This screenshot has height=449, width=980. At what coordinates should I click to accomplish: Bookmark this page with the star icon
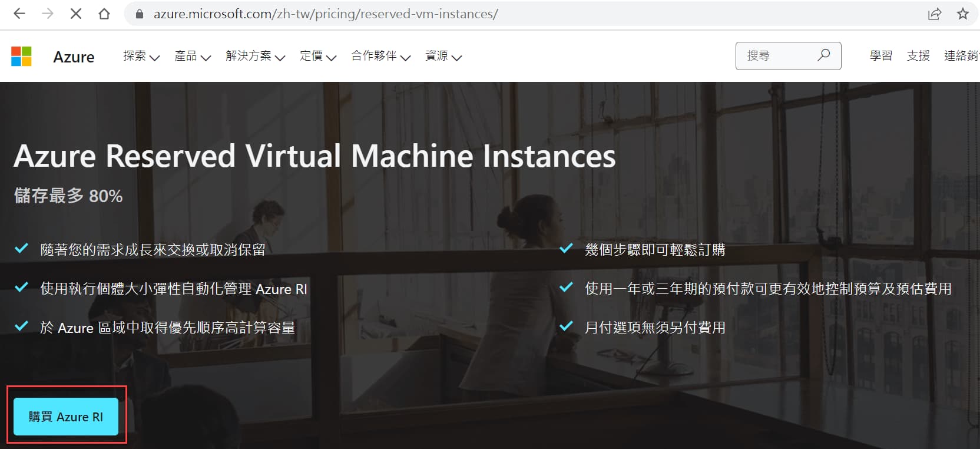click(963, 14)
